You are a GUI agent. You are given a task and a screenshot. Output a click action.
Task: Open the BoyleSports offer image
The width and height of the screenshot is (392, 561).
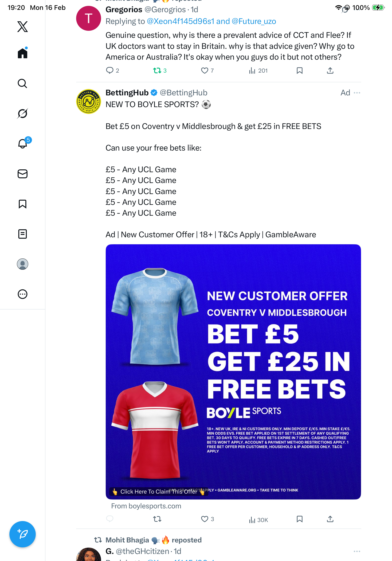pyautogui.click(x=233, y=372)
